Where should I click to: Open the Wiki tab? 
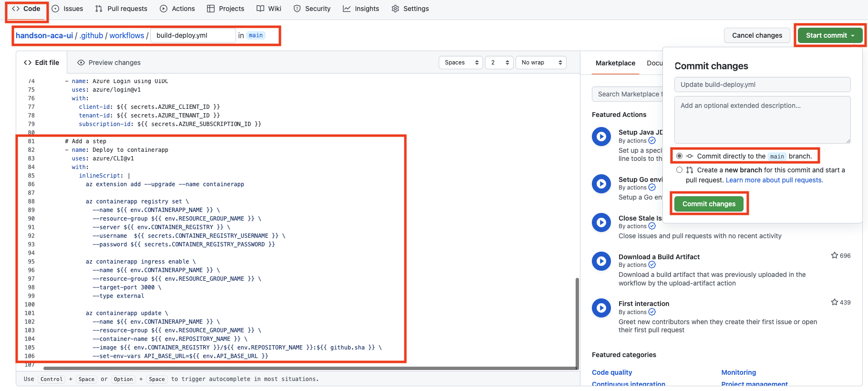(x=269, y=9)
